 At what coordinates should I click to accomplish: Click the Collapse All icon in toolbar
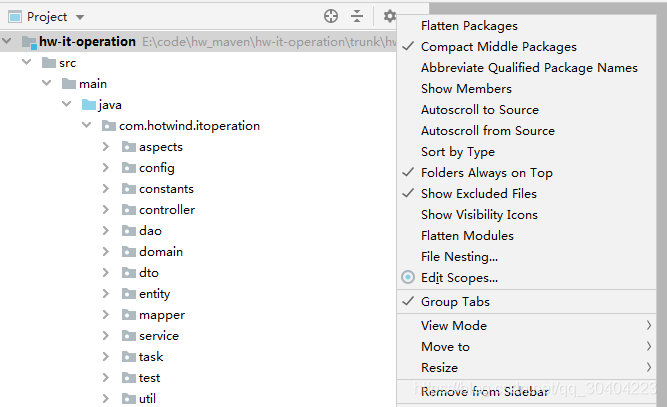pyautogui.click(x=357, y=16)
